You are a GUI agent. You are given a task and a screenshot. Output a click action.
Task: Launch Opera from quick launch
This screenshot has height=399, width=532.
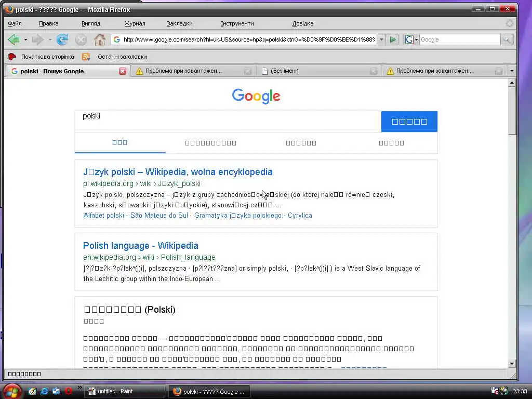pyautogui.click(x=68, y=391)
